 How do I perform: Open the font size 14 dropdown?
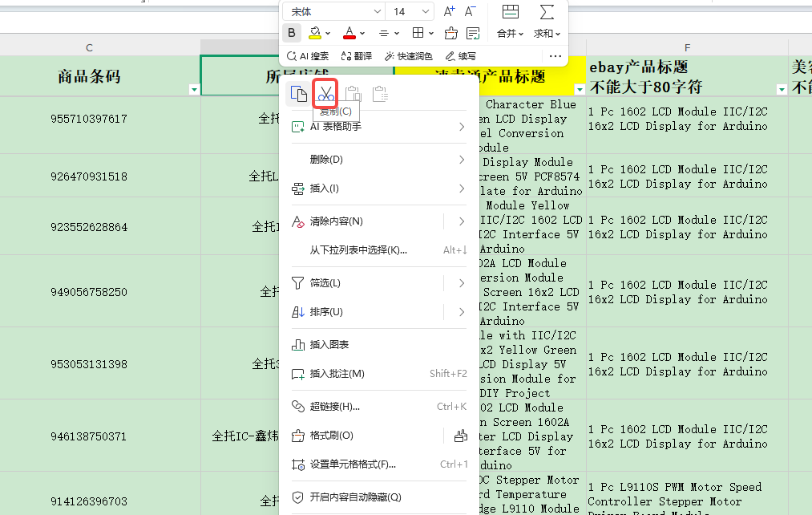click(x=425, y=11)
